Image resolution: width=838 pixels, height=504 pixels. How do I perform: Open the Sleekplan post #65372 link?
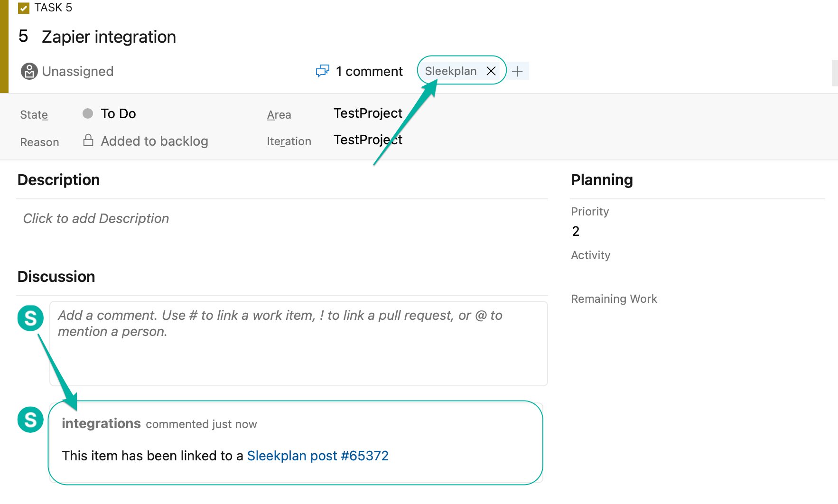(x=317, y=456)
